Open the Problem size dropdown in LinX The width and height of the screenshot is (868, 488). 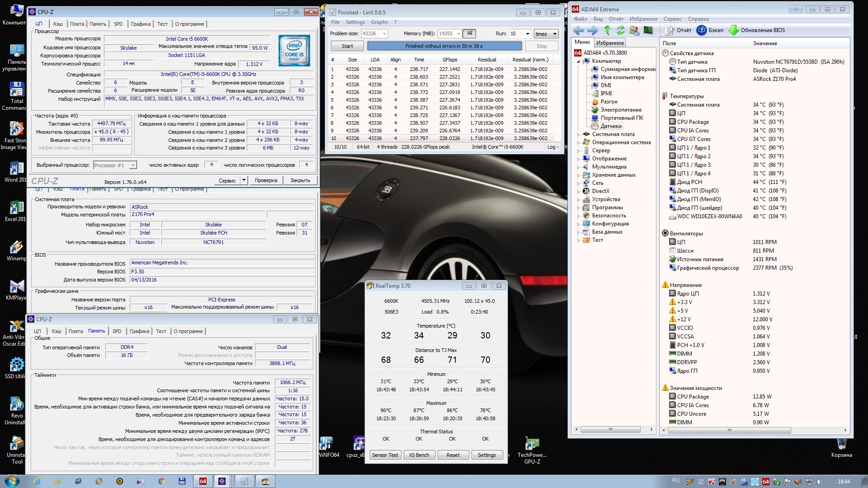pyautogui.click(x=384, y=34)
